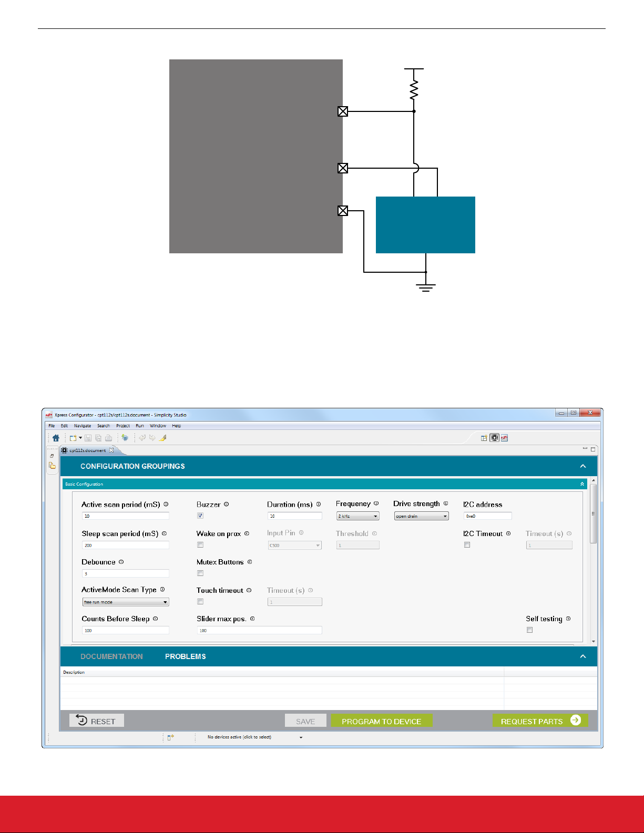Click info icon next to Duration (ms)
The image size is (644, 833).
click(x=319, y=504)
